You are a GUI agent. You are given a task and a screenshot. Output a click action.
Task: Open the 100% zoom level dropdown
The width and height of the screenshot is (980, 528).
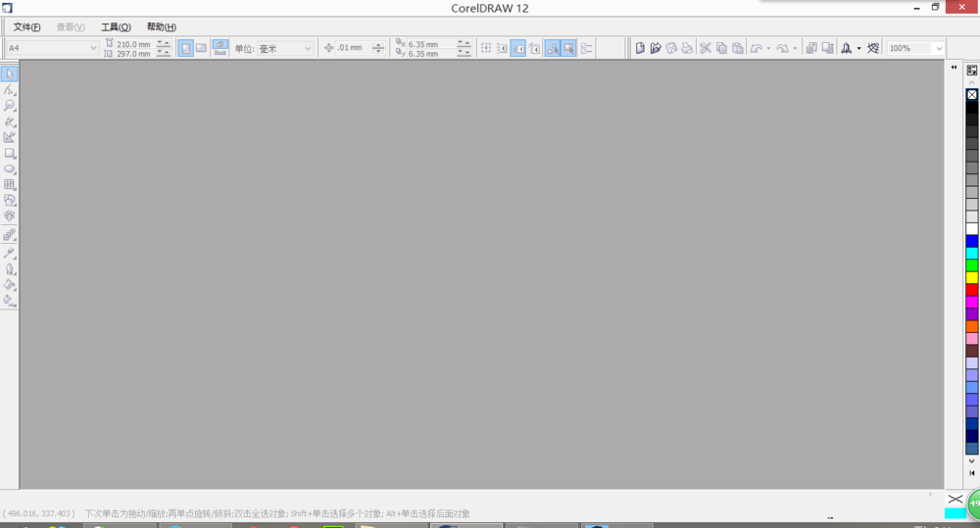point(938,48)
